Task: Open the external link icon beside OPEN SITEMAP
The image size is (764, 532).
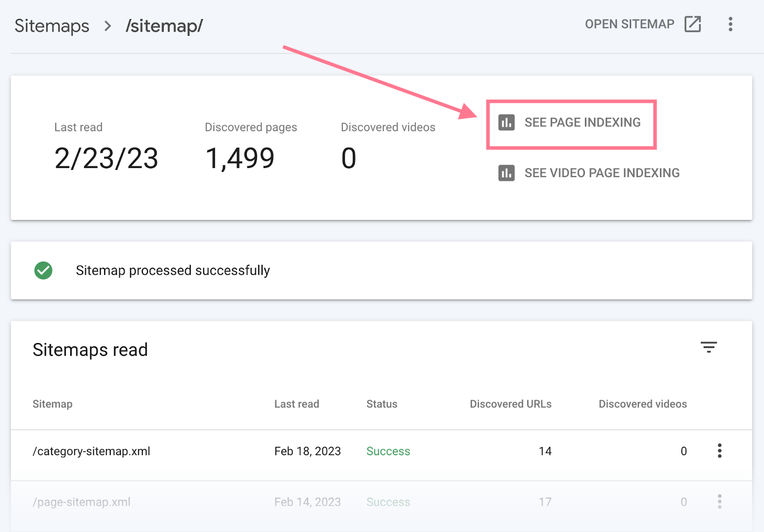Action: (692, 24)
